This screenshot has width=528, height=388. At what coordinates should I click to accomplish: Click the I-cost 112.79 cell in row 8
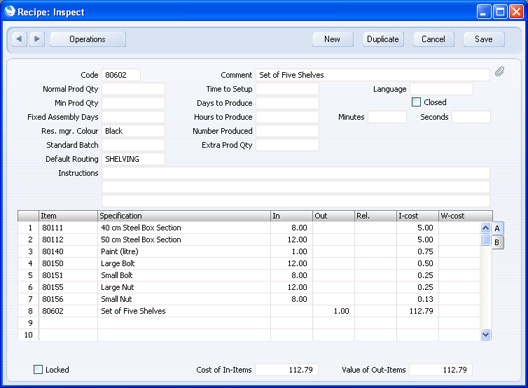click(418, 311)
